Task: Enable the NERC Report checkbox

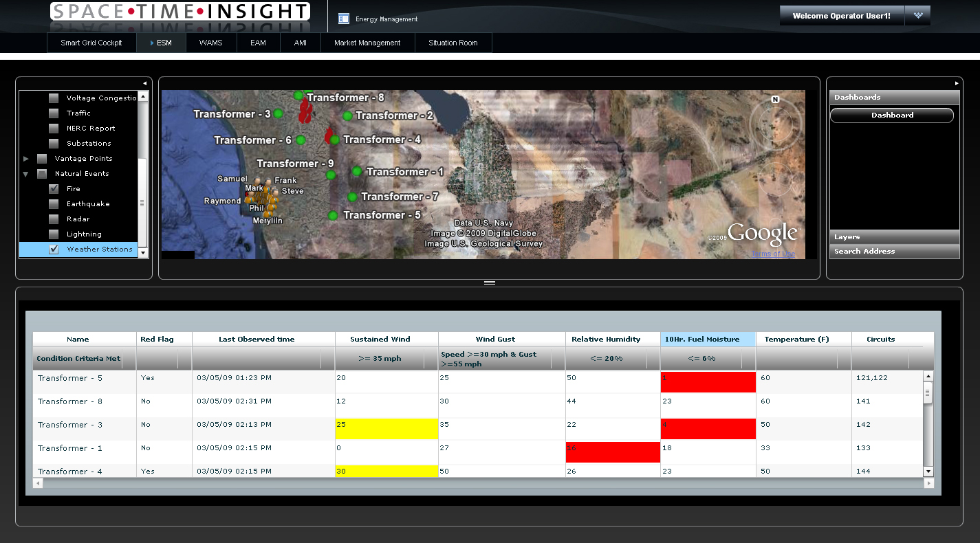Action: click(x=54, y=129)
